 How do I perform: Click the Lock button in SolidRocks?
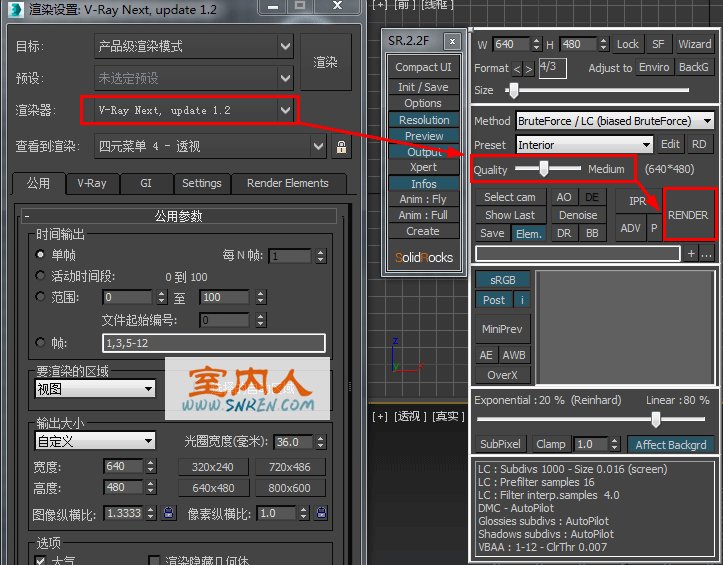(628, 44)
